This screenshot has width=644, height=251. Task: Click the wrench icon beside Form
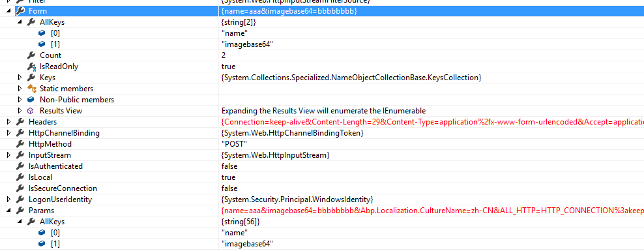pyautogui.click(x=20, y=11)
